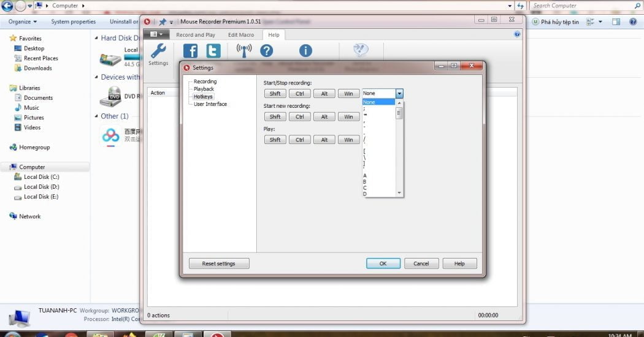Select None in the key dropdown list
This screenshot has height=337, width=644.
coord(378,102)
